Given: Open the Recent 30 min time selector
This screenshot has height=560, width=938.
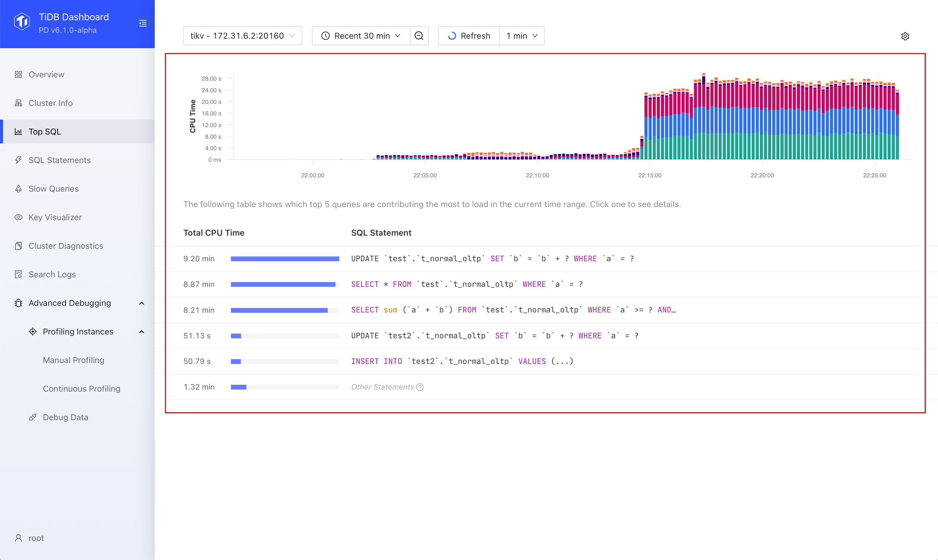Looking at the screenshot, I should tap(361, 36).
